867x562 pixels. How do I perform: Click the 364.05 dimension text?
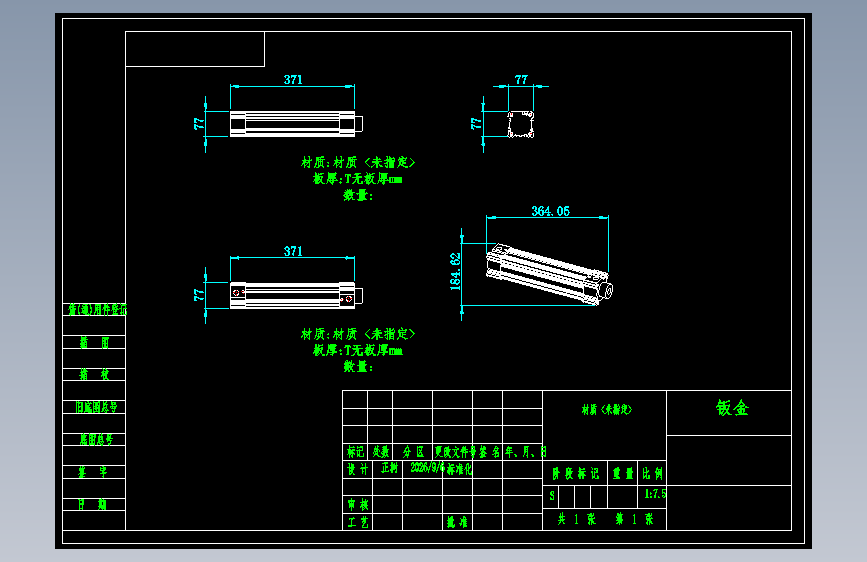(x=550, y=211)
